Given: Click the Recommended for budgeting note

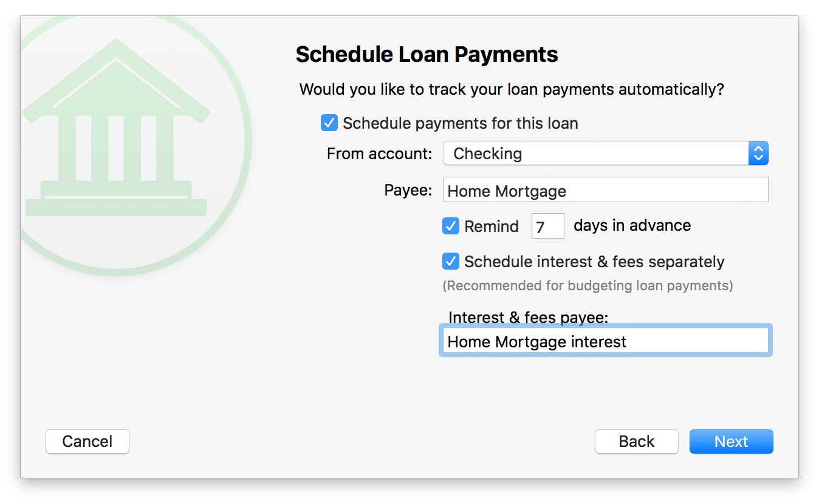Looking at the screenshot, I should [x=588, y=285].
